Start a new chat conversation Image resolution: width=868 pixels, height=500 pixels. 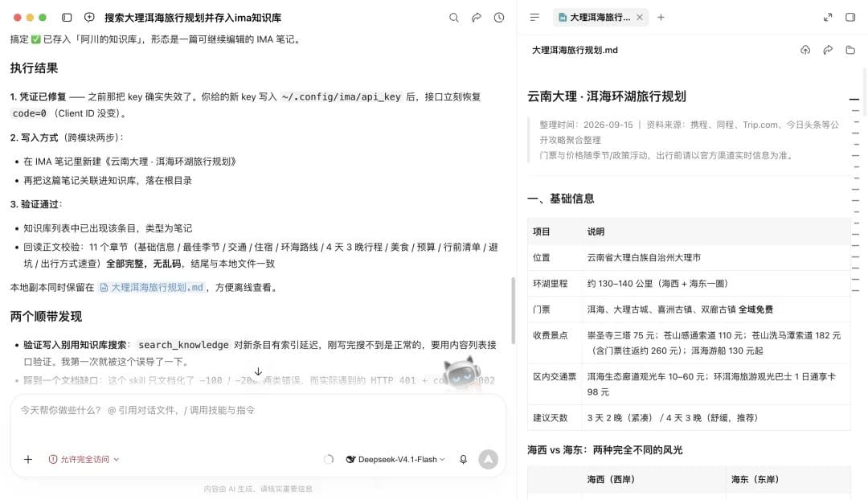(89, 18)
